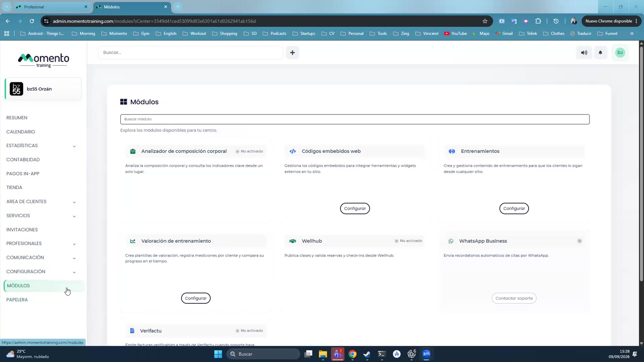Viewport: 644px width, 362px height.
Task: Expand the Estadísticas sidebar section
Action: pos(74,146)
